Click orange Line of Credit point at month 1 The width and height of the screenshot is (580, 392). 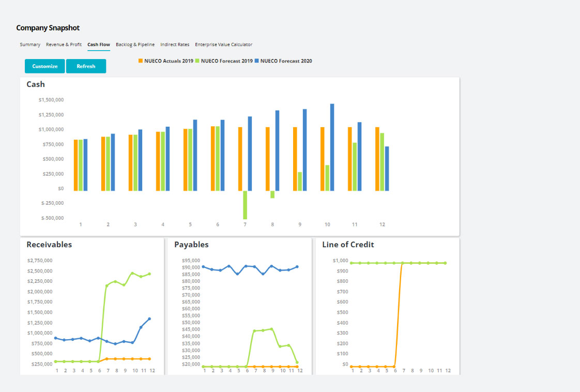pyautogui.click(x=352, y=367)
